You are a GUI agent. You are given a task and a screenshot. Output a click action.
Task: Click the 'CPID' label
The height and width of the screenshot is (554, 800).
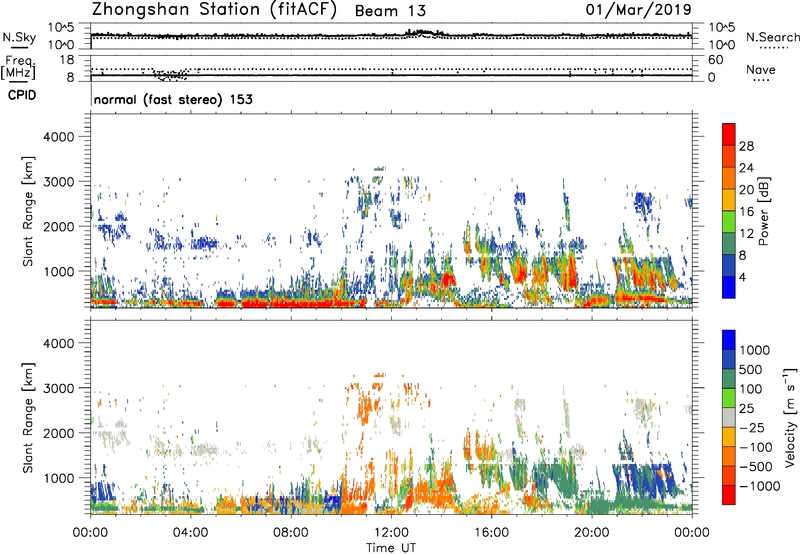(x=22, y=95)
